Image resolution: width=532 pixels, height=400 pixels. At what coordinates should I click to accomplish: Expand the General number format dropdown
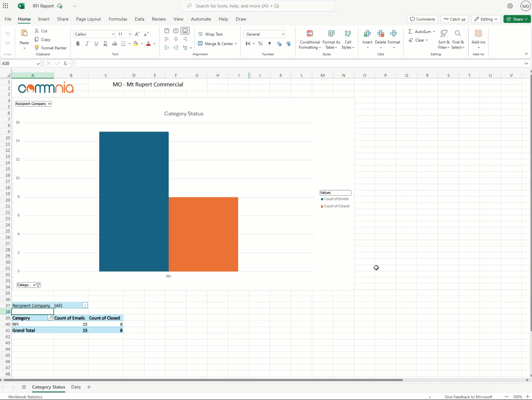click(283, 34)
